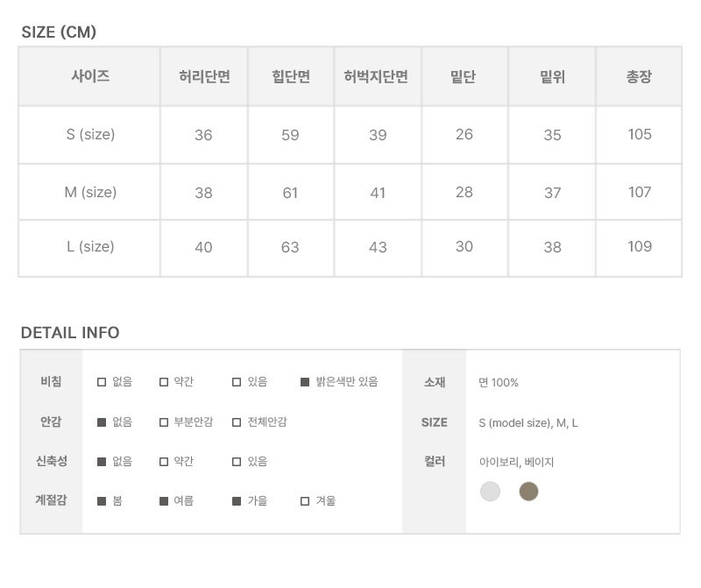Toggle the 안감 없음 checkbox

[102, 422]
